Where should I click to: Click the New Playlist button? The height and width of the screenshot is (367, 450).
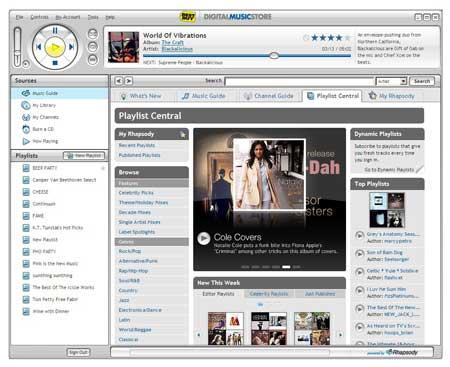point(84,156)
